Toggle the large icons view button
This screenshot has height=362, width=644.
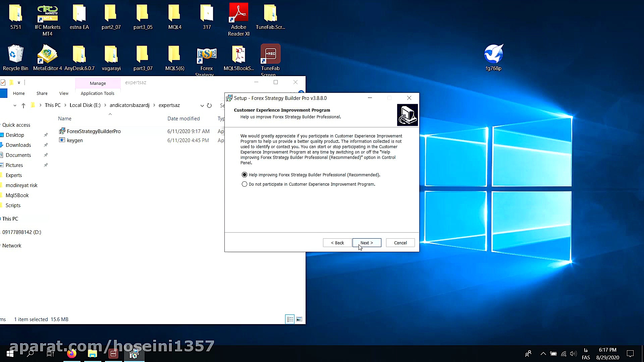(x=299, y=319)
